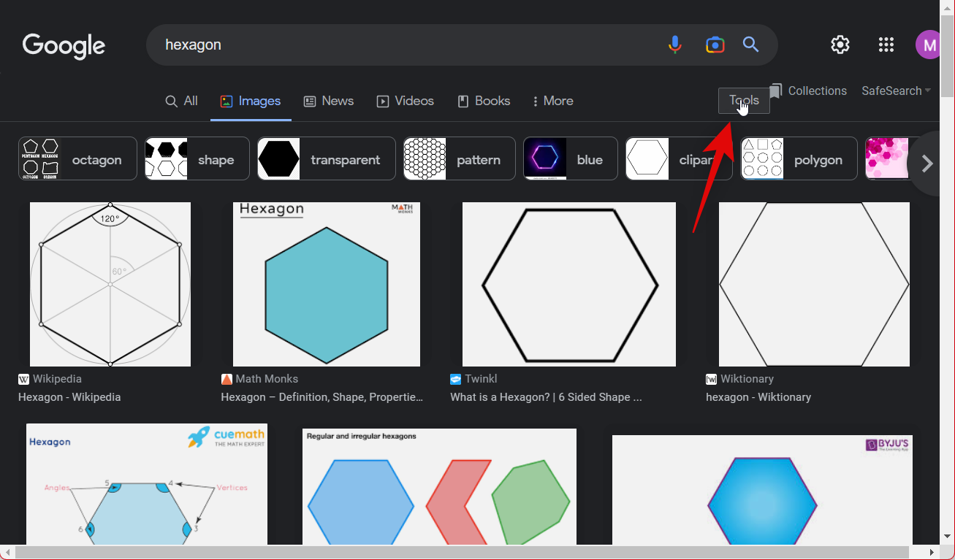
Task: Open 'hexagon - Wiktionary' link
Action: click(758, 397)
